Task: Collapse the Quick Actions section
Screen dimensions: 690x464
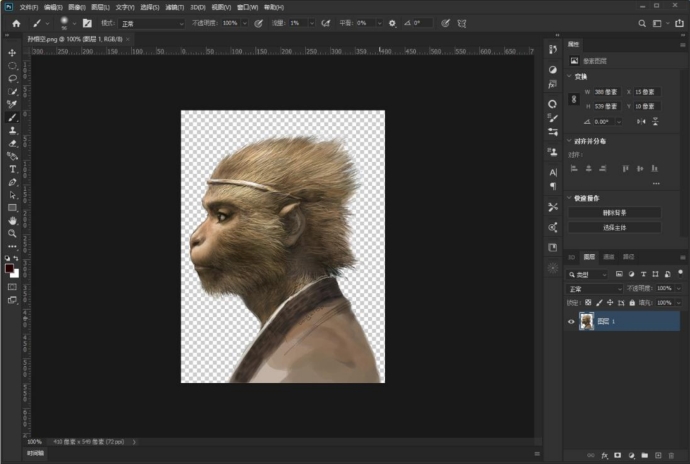Action: pyautogui.click(x=569, y=198)
